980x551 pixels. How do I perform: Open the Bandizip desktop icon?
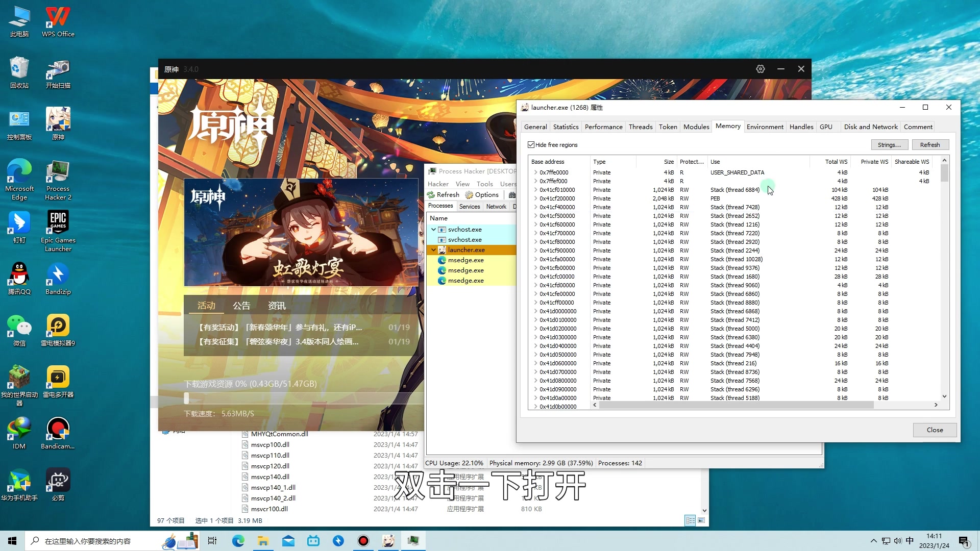click(58, 279)
